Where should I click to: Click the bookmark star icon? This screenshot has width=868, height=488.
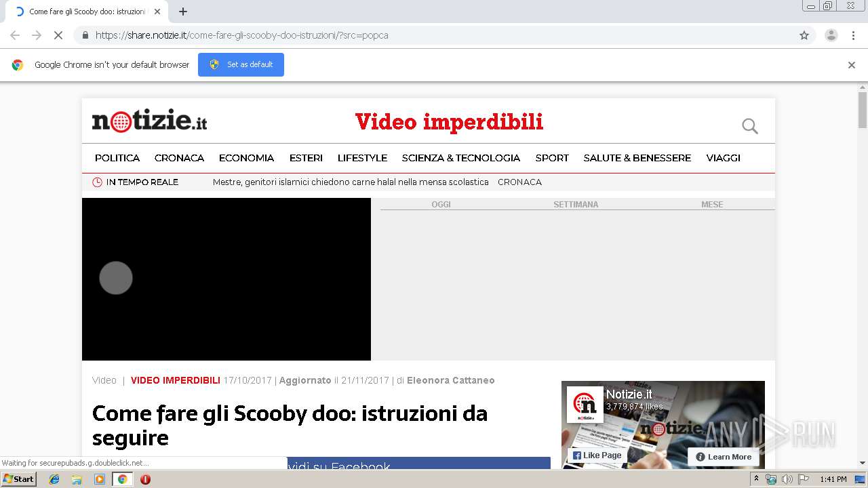tap(804, 35)
